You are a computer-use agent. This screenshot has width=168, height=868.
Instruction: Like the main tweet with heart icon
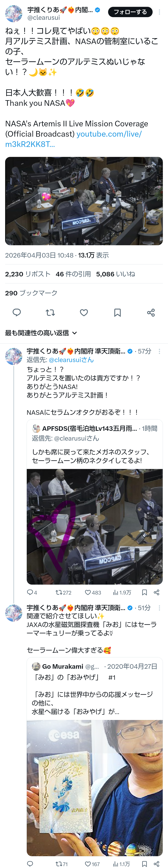click(x=84, y=312)
